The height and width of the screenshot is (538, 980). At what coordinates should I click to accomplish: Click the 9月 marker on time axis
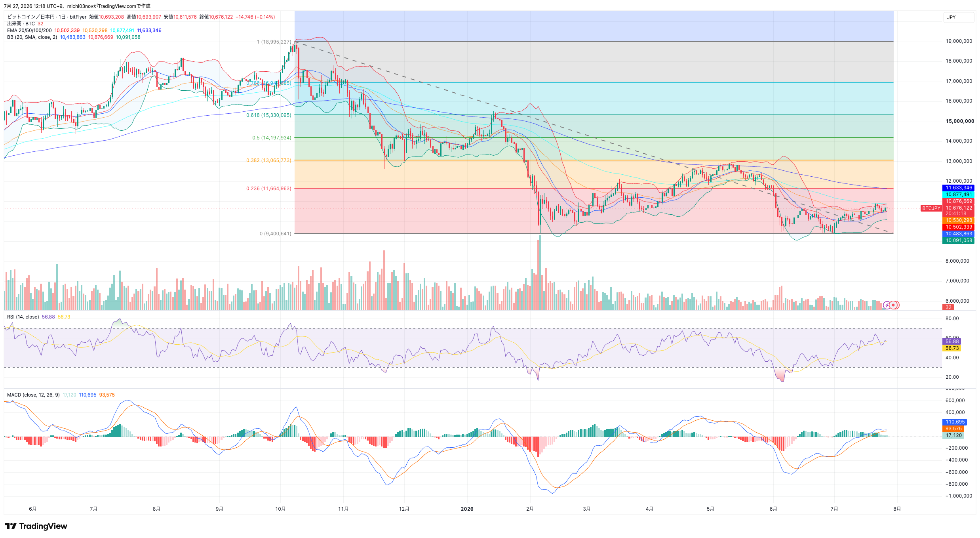tap(219, 509)
